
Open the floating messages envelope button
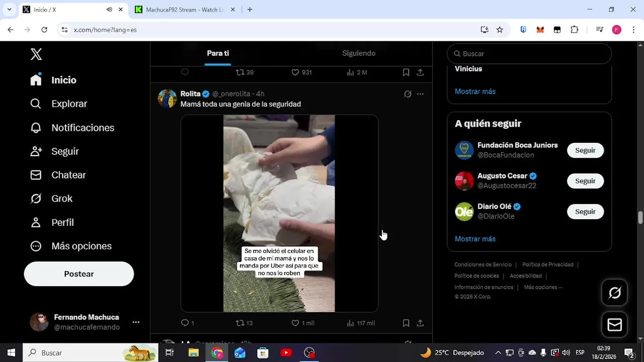[614, 325]
